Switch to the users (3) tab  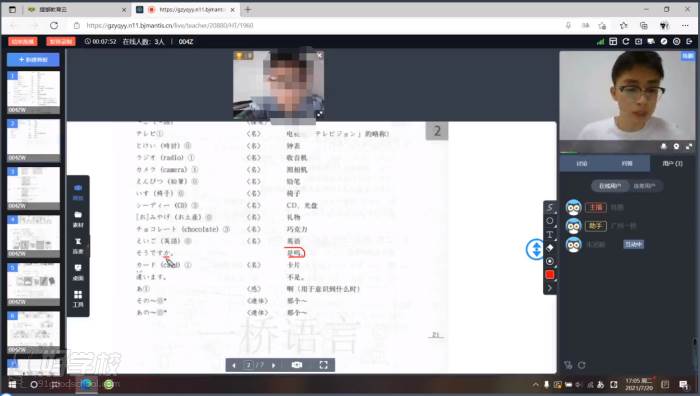[672, 163]
